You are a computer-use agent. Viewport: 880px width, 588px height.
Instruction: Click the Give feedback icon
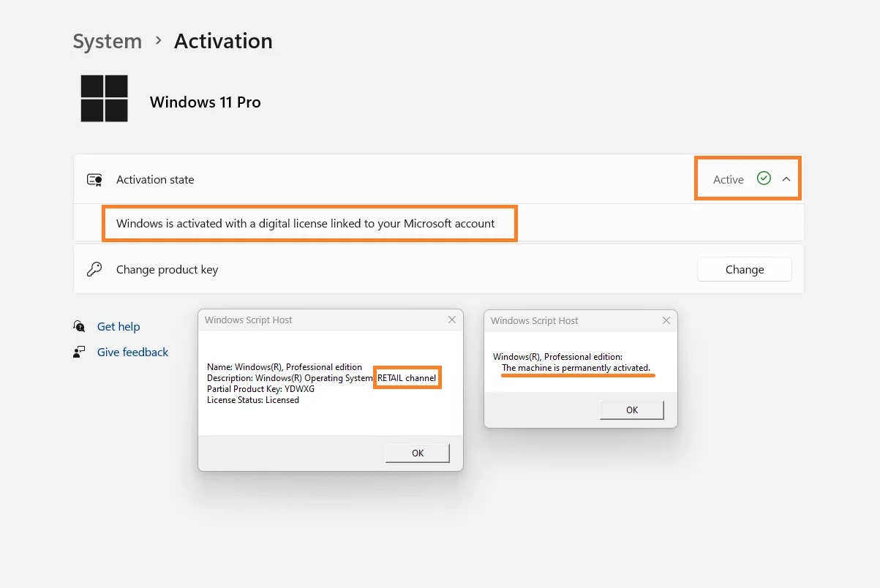click(79, 353)
